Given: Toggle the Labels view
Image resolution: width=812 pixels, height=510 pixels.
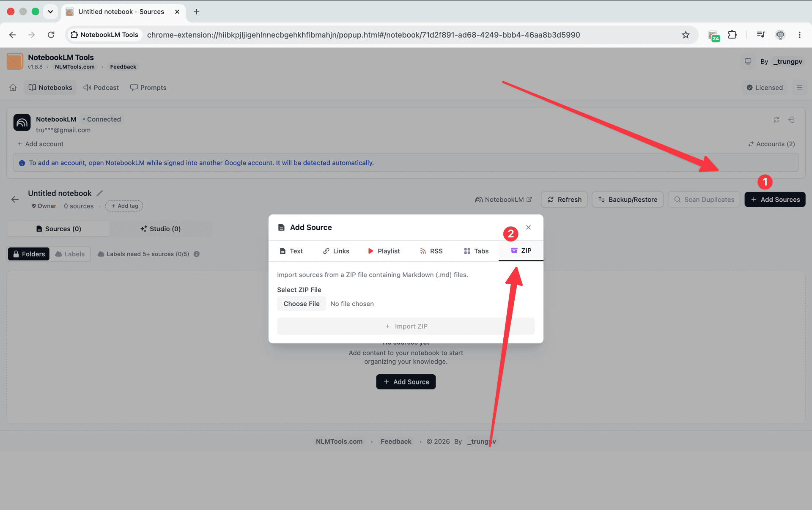Looking at the screenshot, I should pyautogui.click(x=70, y=254).
